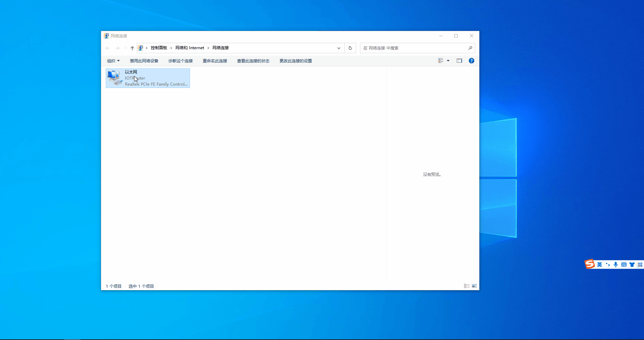
Task: Click the Sogou microphone voice input icon
Action: click(x=616, y=265)
